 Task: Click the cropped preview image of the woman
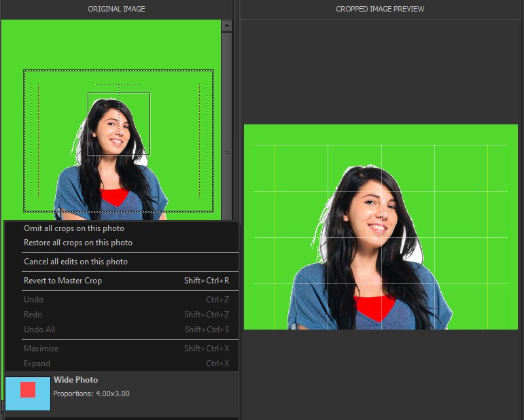tap(381, 227)
